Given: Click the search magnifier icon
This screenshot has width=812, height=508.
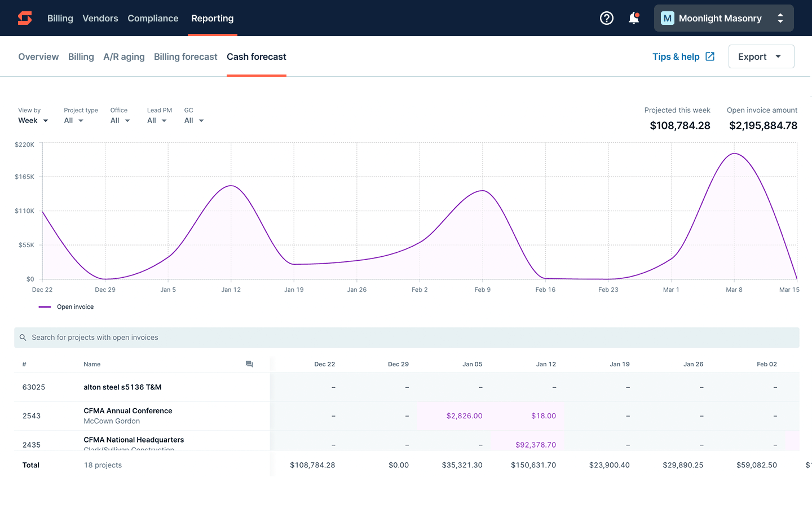Looking at the screenshot, I should tap(23, 337).
